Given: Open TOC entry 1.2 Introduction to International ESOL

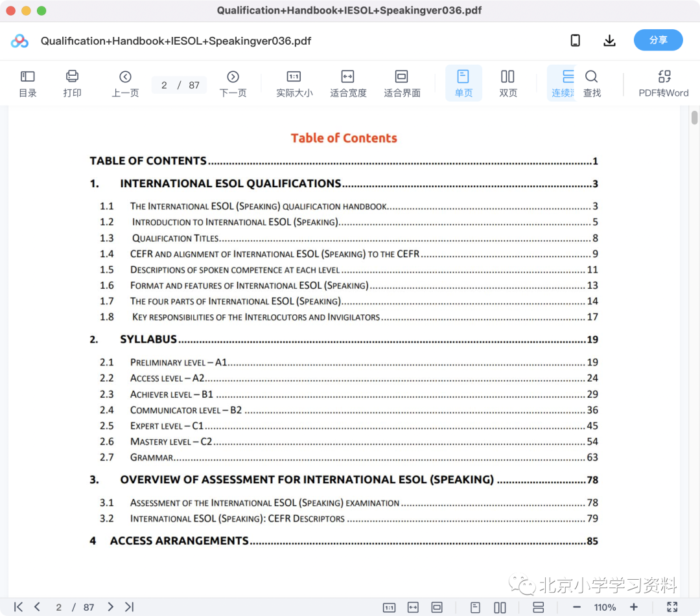Looking at the screenshot, I should [349, 222].
